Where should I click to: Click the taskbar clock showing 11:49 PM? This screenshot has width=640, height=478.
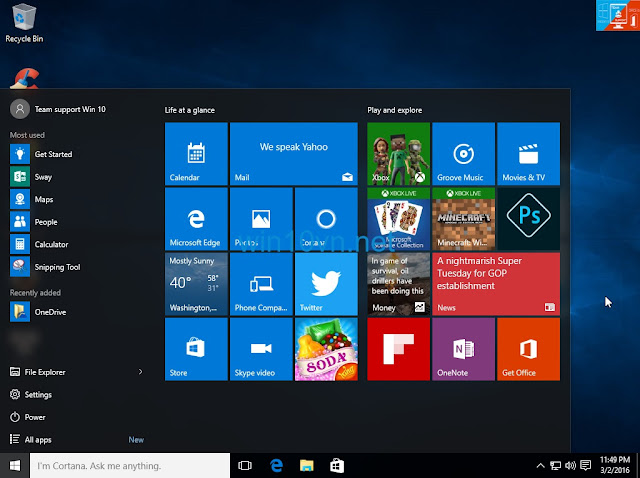[x=615, y=465]
